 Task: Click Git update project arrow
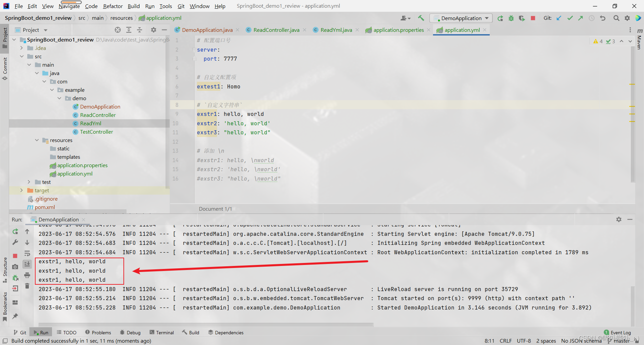(559, 18)
